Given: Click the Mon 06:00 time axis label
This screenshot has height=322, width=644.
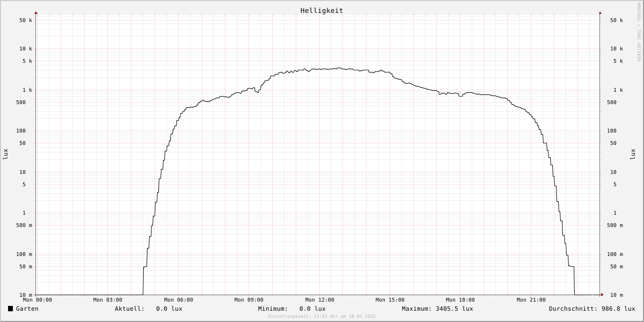Looking at the screenshot, I should [179, 300].
